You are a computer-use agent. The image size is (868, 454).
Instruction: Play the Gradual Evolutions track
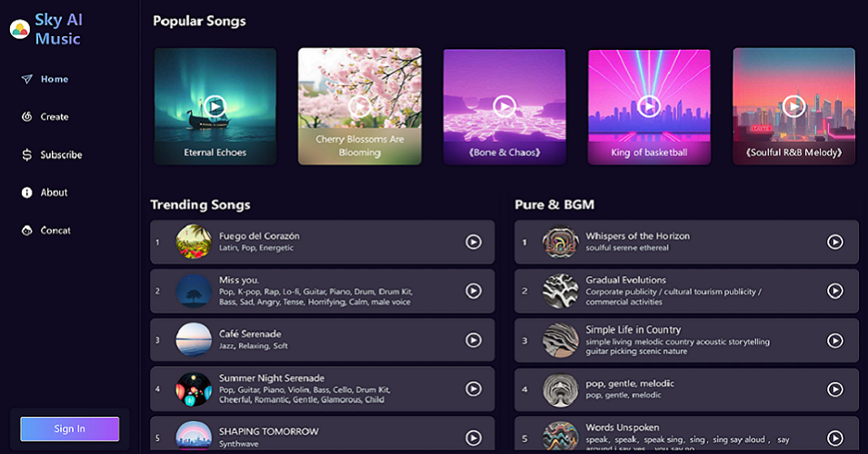(834, 291)
